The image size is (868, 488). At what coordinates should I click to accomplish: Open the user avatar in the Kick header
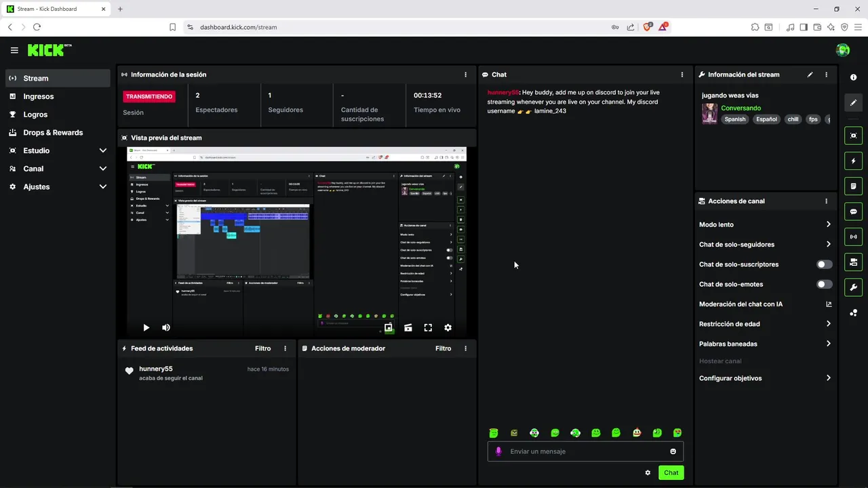[843, 50]
